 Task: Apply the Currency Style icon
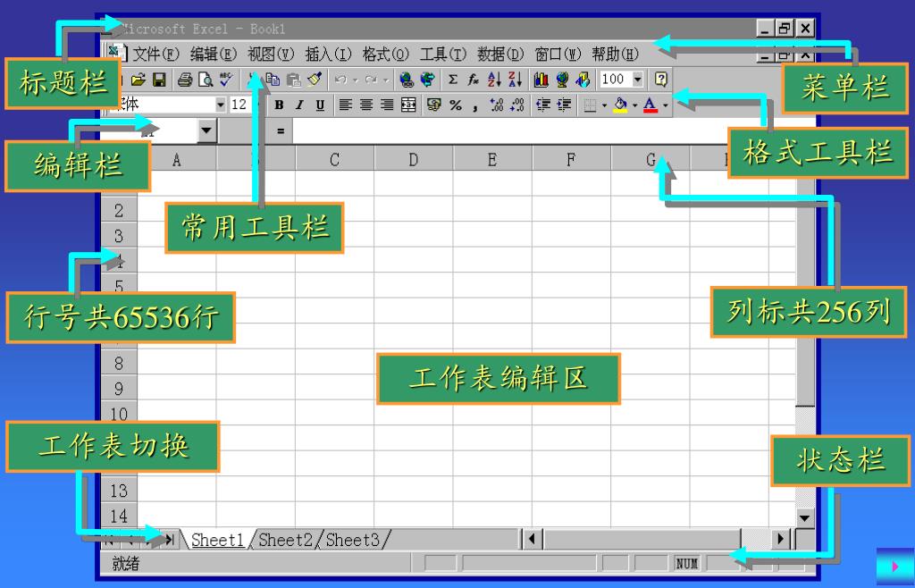tap(434, 105)
